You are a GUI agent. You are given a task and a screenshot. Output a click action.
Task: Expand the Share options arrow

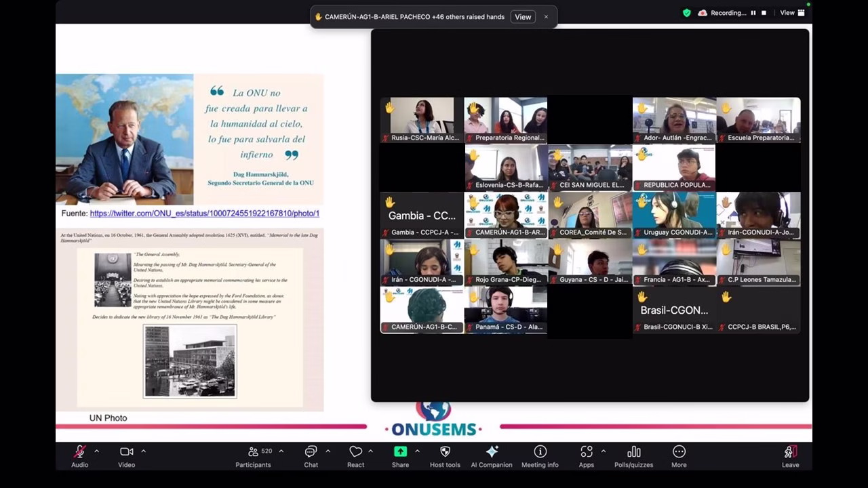point(417,451)
